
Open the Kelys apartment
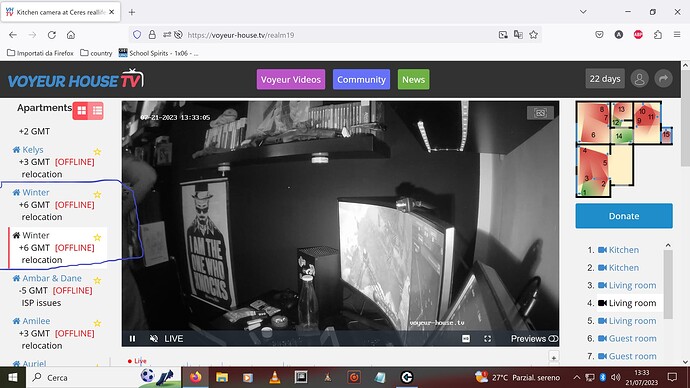pyautogui.click(x=33, y=150)
